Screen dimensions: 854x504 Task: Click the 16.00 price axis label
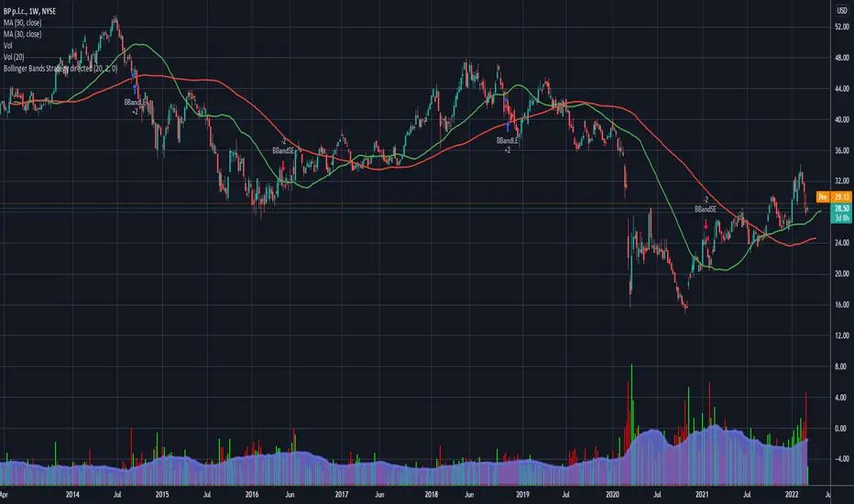coord(841,304)
